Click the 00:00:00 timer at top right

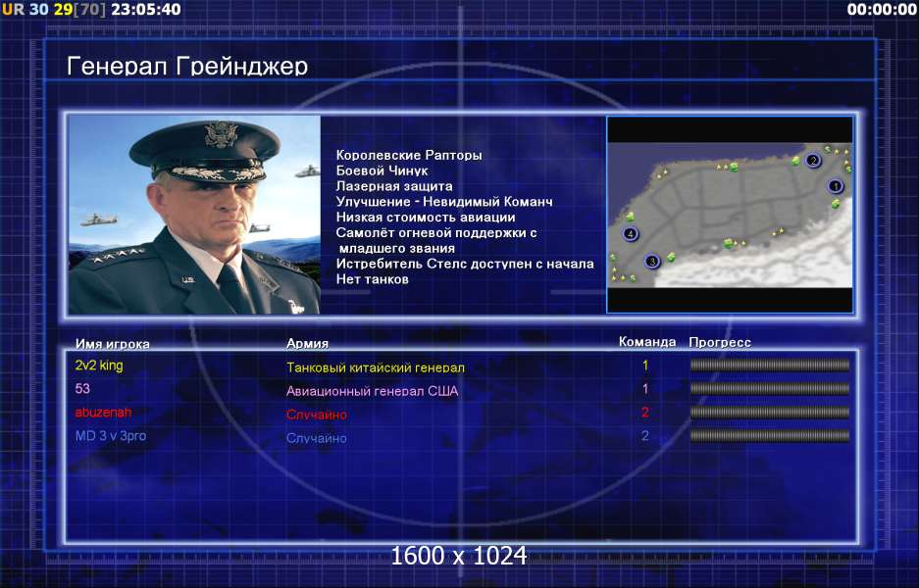tap(882, 10)
